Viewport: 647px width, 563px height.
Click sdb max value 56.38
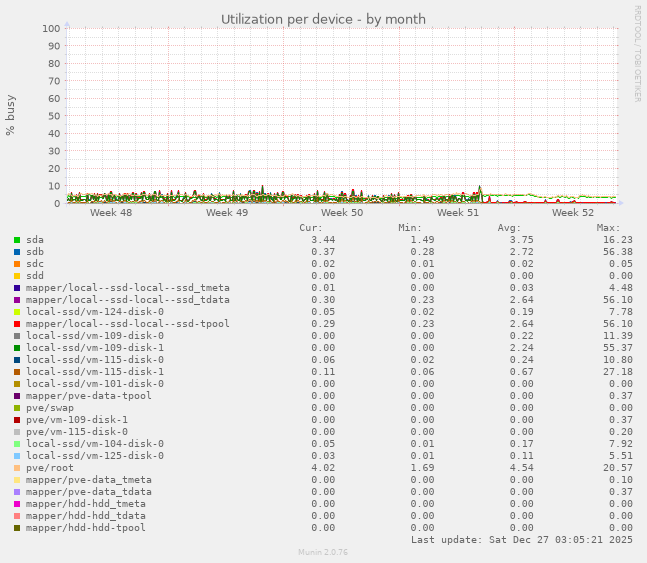(618, 252)
